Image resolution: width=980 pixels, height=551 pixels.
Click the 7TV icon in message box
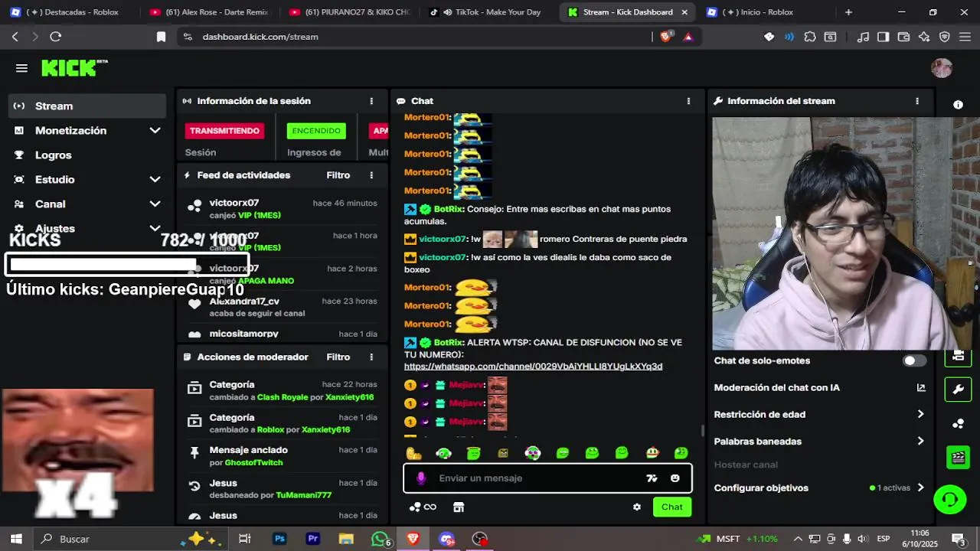point(652,478)
